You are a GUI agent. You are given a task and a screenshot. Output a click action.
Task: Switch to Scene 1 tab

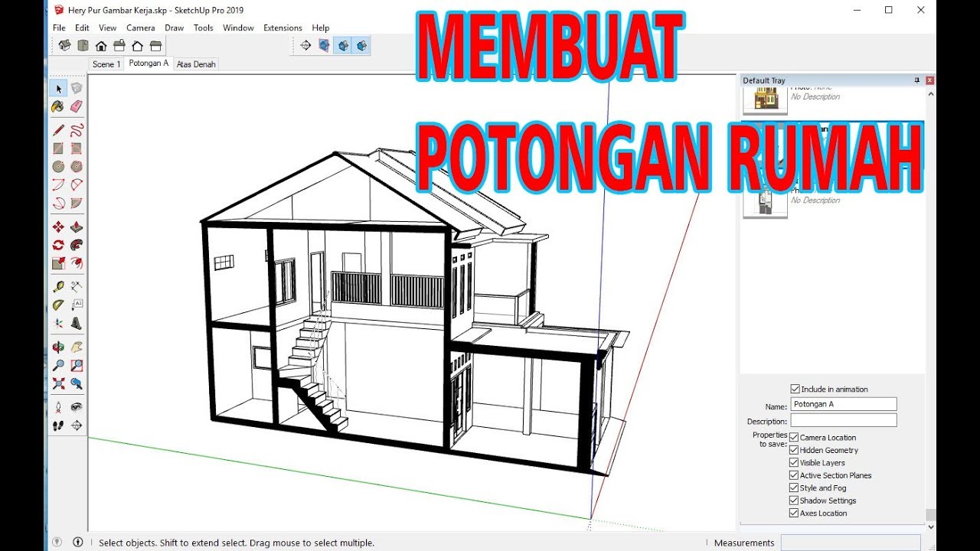(x=106, y=64)
